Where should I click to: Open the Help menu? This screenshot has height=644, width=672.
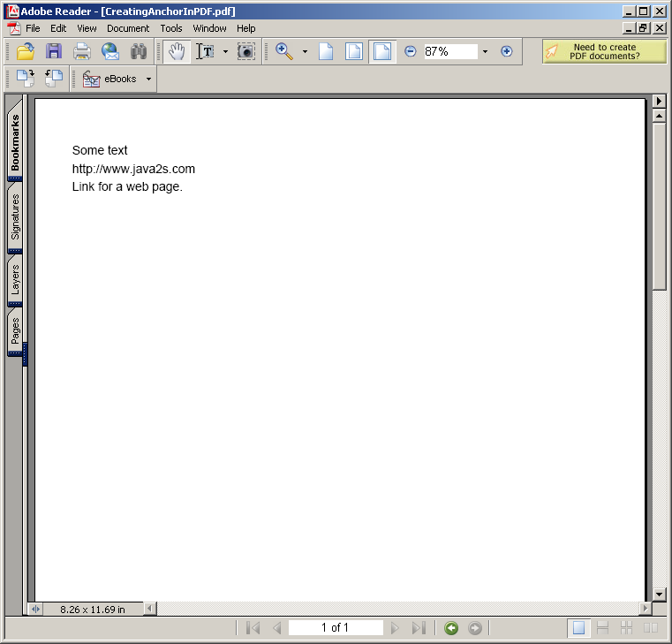[246, 28]
